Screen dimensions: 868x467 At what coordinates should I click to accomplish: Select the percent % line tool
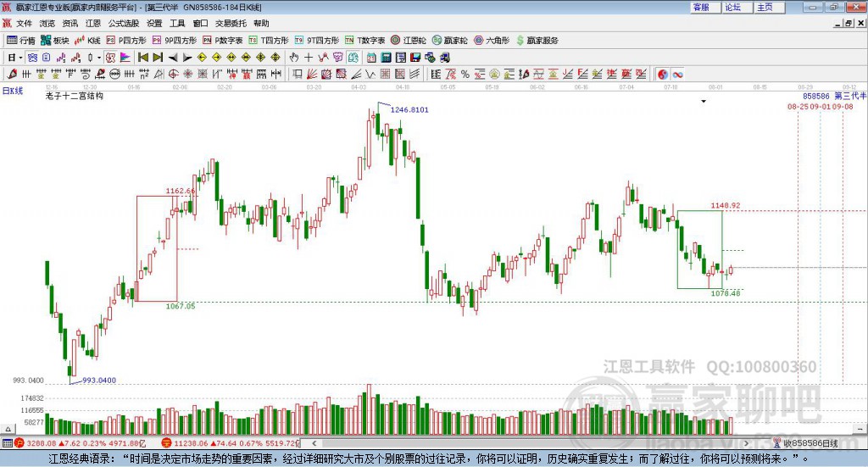tap(465, 74)
